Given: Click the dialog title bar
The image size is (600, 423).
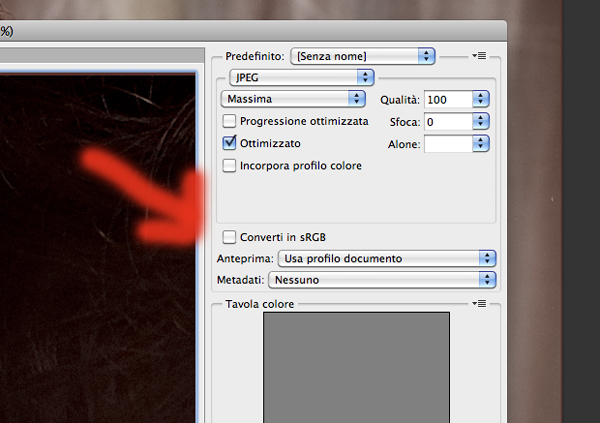Looking at the screenshot, I should coord(250,32).
